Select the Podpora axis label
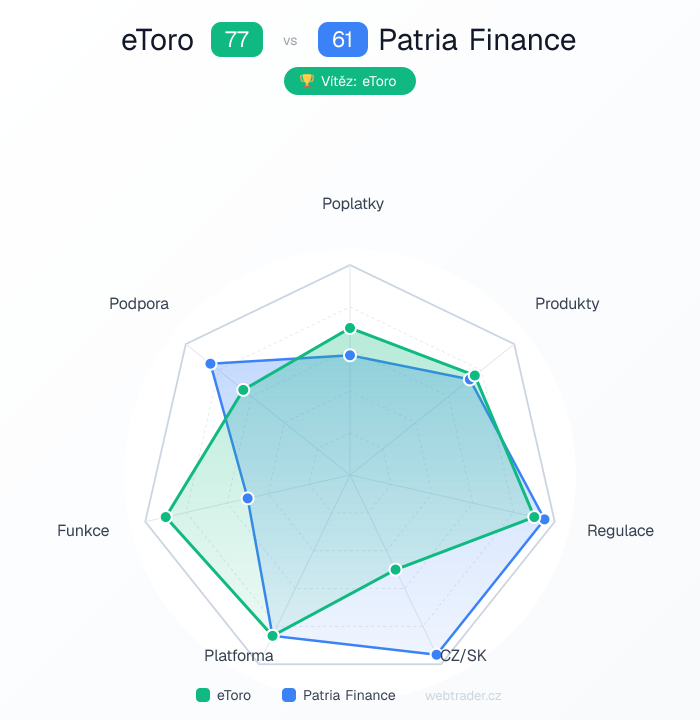This screenshot has width=700, height=720. (139, 303)
